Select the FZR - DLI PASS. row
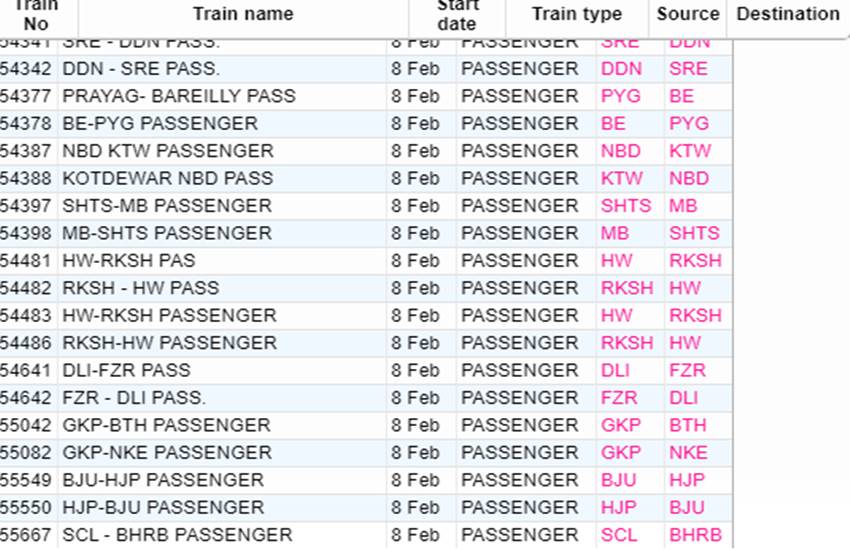The height and width of the screenshot is (550, 850). [x=366, y=398]
